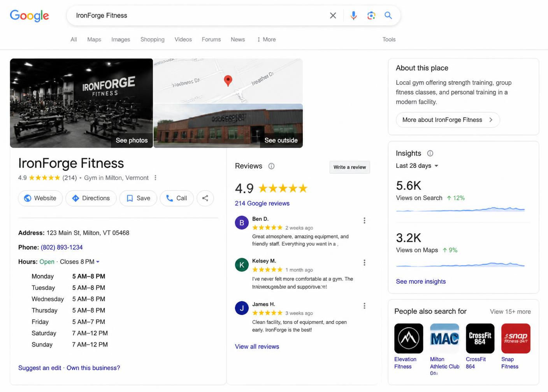Click the info icon beside Reviews heading
Image resolution: width=548 pixels, height=392 pixels.
point(271,166)
